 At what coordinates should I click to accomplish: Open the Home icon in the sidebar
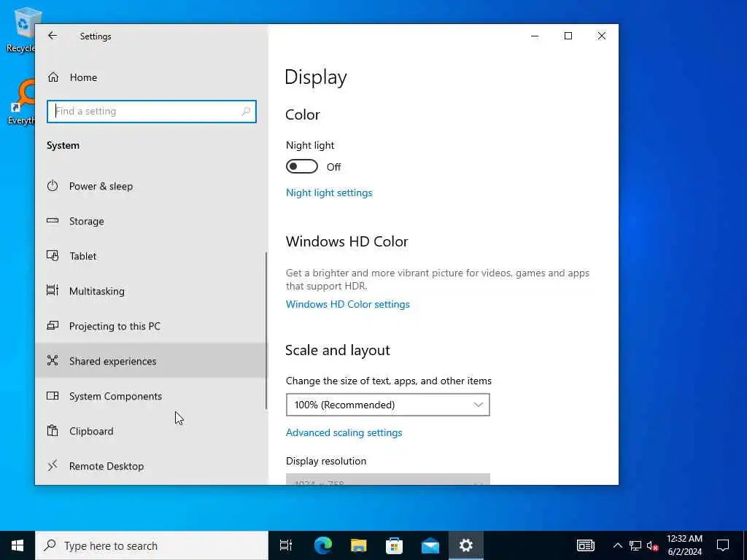pos(53,77)
